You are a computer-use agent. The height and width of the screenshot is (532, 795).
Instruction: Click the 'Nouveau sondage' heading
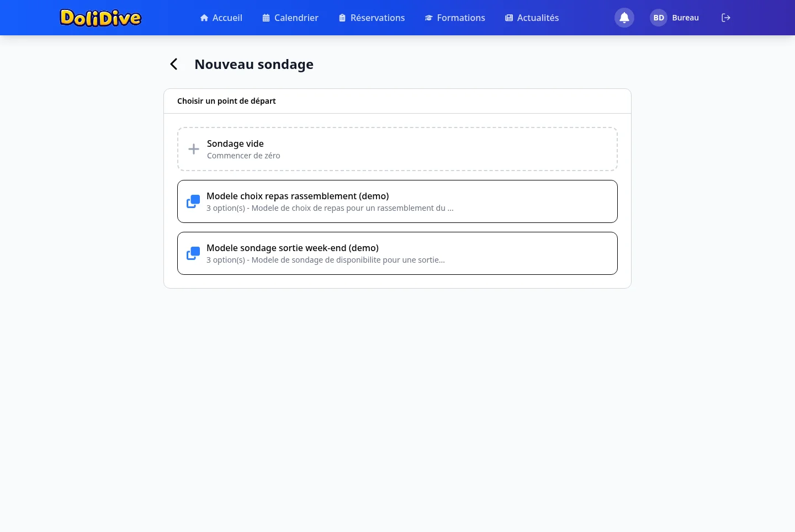point(254,65)
